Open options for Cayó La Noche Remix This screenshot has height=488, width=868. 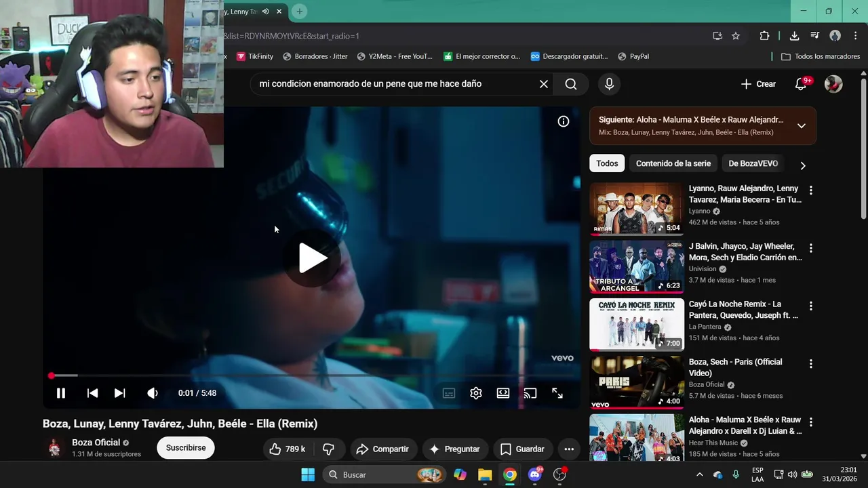pyautogui.click(x=810, y=306)
